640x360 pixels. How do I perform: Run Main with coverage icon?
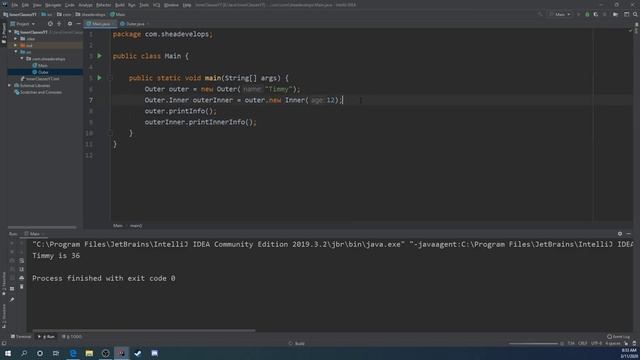click(596, 14)
